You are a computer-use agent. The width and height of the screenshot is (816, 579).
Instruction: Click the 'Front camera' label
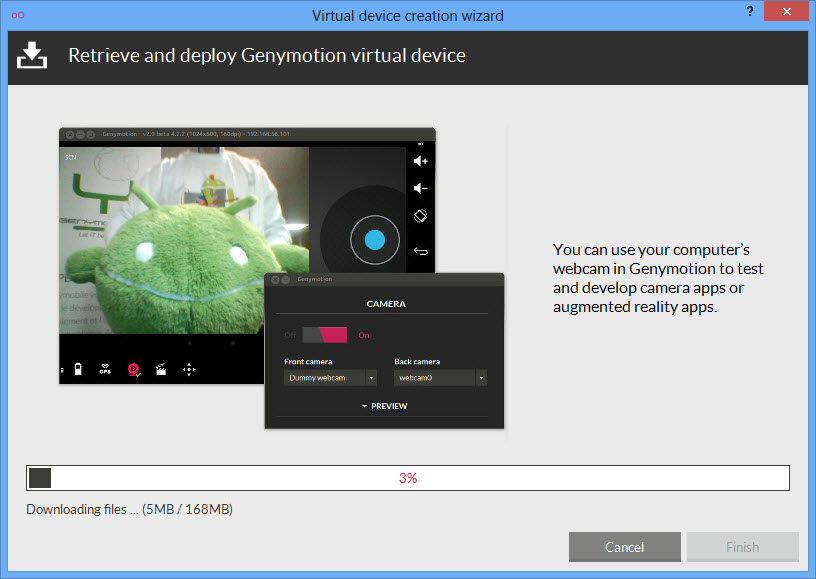coord(308,362)
